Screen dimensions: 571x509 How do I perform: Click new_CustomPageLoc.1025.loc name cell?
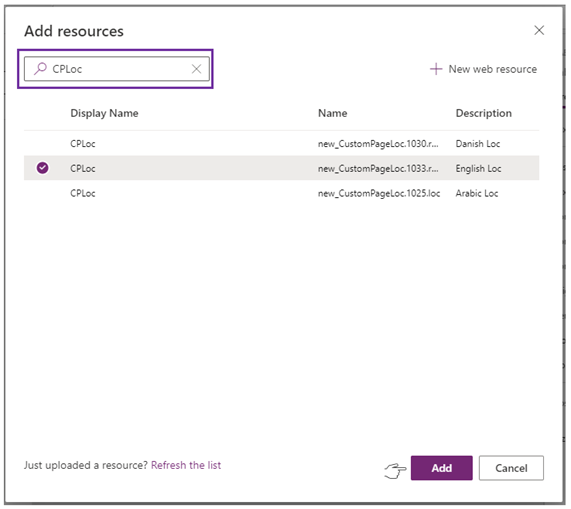[x=379, y=193]
